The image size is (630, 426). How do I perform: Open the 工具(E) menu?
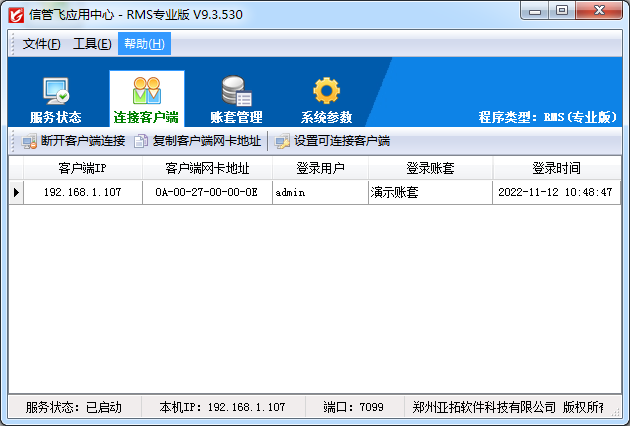(92, 44)
